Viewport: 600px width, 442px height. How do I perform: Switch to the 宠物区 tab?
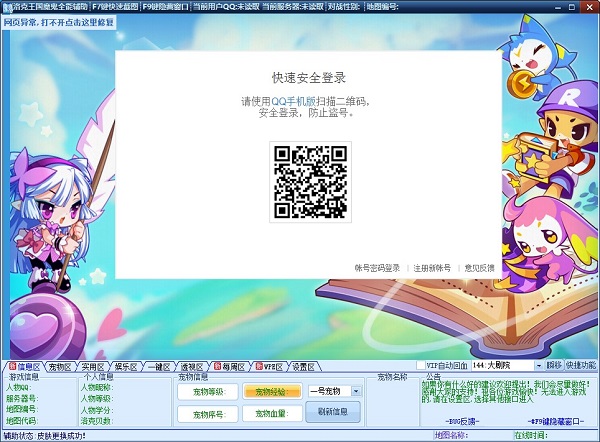click(x=60, y=367)
